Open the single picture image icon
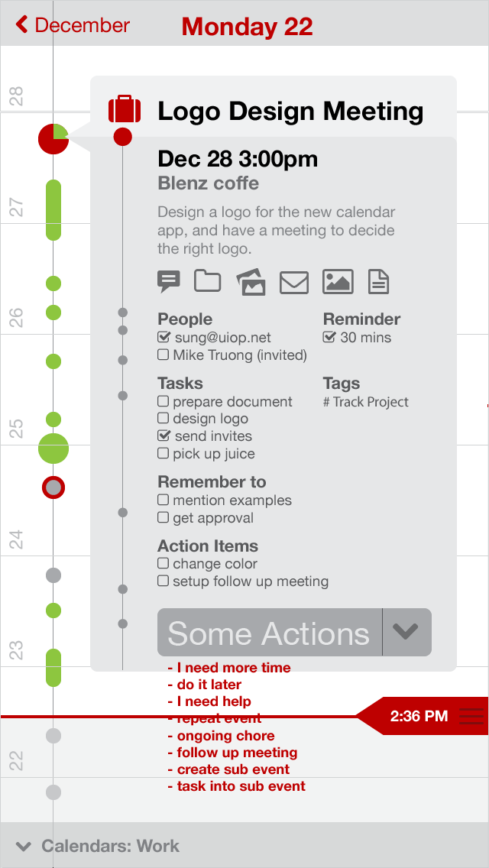Viewport: 489px width, 868px height. 338,282
